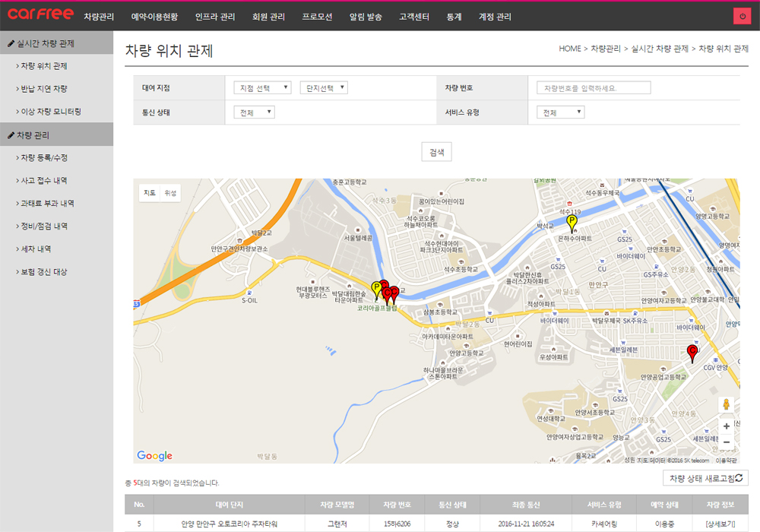This screenshot has width=760, height=532.
Task: Open 세차 내역 in sidebar
Action: pos(36,249)
